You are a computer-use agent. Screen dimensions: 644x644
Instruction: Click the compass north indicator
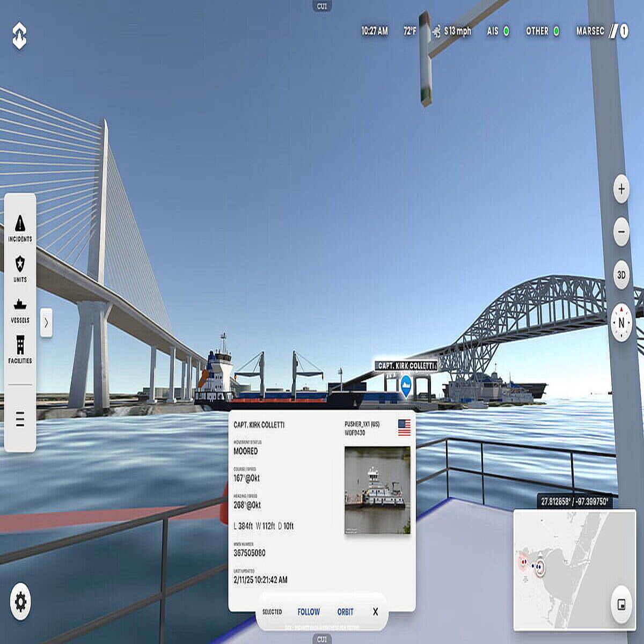(x=621, y=323)
